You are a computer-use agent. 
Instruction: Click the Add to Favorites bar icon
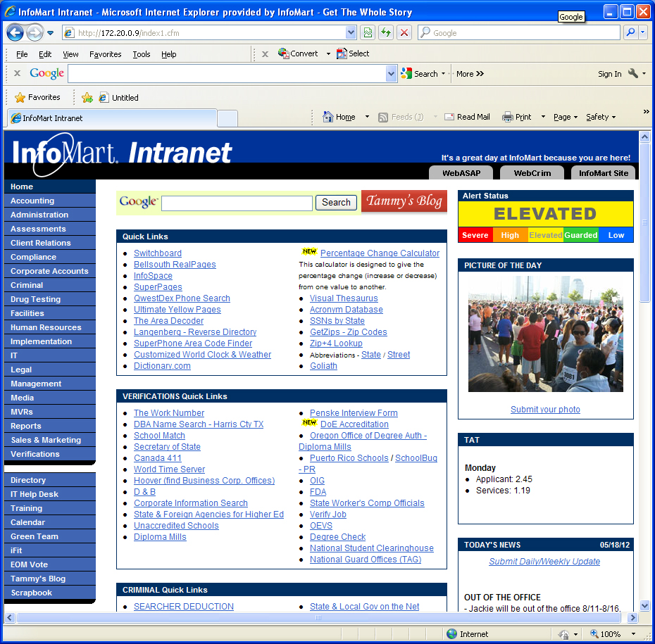tap(87, 98)
